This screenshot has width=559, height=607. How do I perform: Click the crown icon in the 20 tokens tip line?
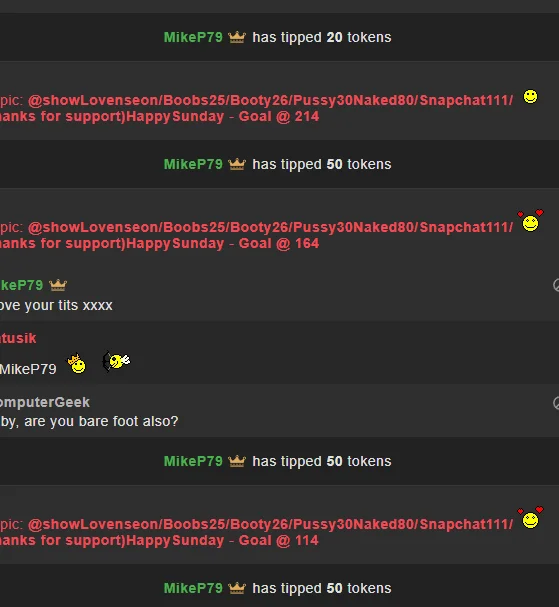point(237,37)
